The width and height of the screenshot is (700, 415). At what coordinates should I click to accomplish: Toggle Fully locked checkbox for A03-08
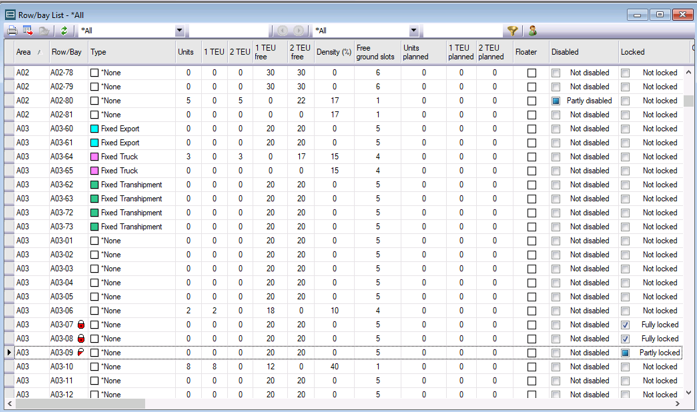click(x=625, y=339)
